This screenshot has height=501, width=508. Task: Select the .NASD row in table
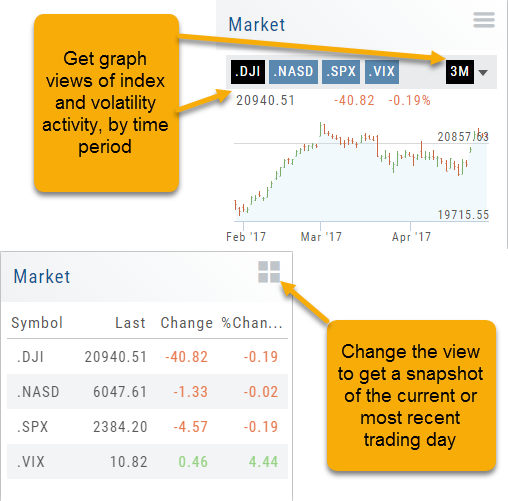(147, 392)
